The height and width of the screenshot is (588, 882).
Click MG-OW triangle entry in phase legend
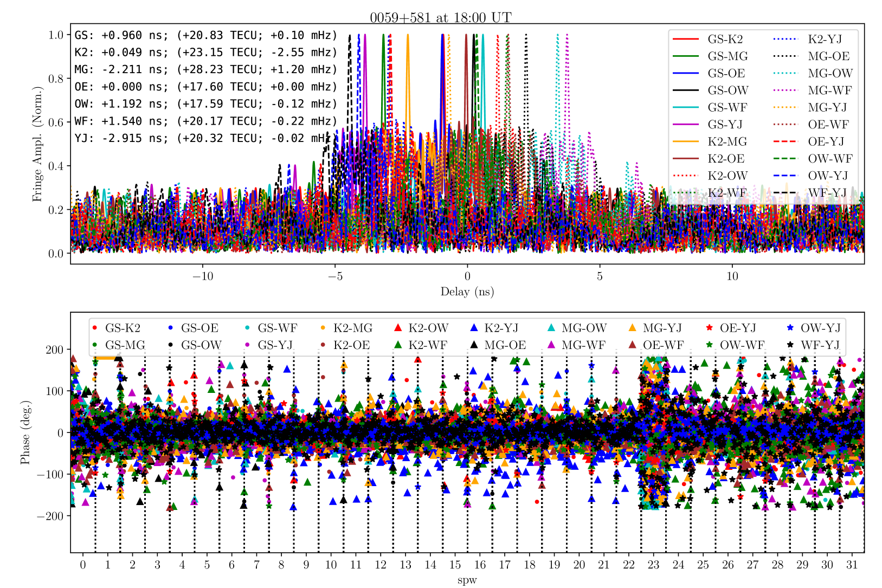(x=577, y=328)
